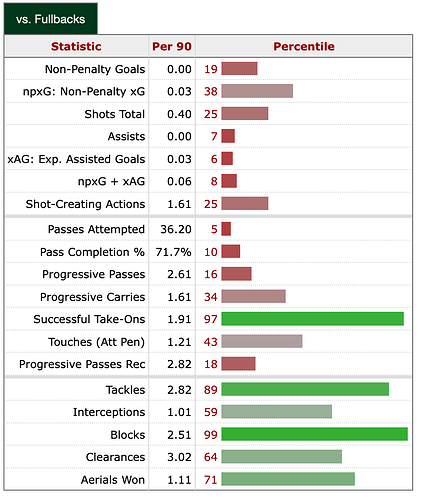Image resolution: width=429 pixels, height=500 pixels.
Task: Select the Shot-Creating Actions label
Action: click(x=85, y=204)
